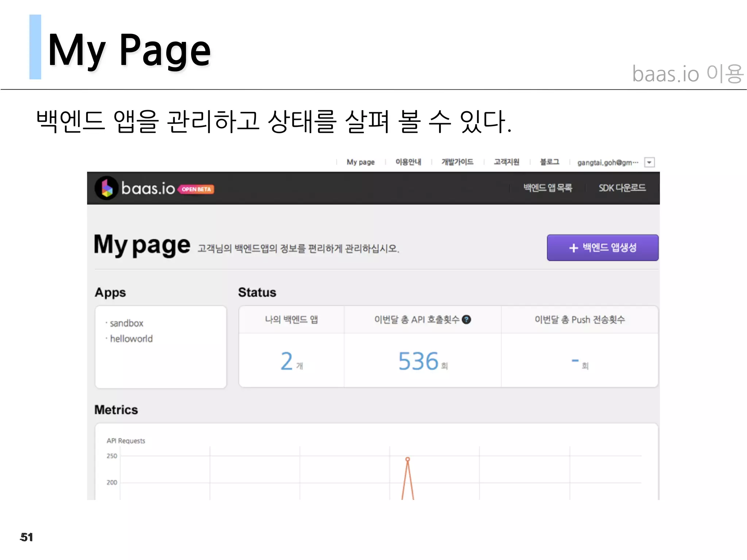Go to the SDK 다운로드 page
This screenshot has height=560, width=747.
[x=622, y=188]
